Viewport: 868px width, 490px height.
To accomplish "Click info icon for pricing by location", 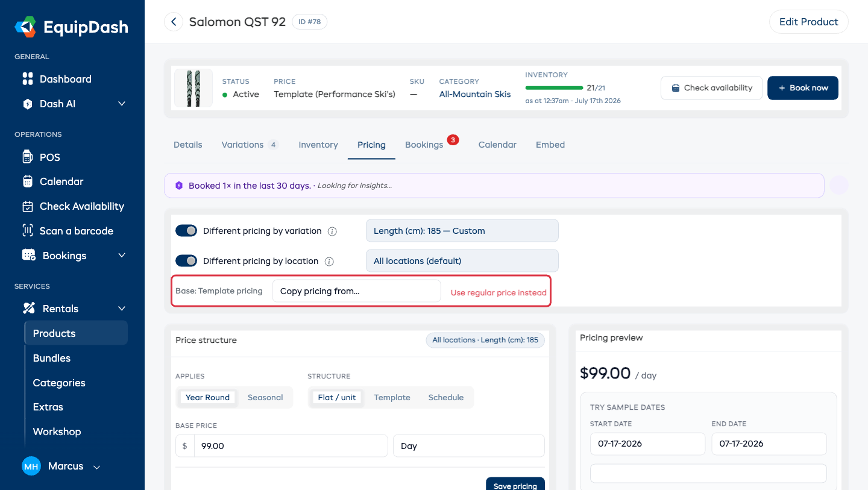I will 329,262.
